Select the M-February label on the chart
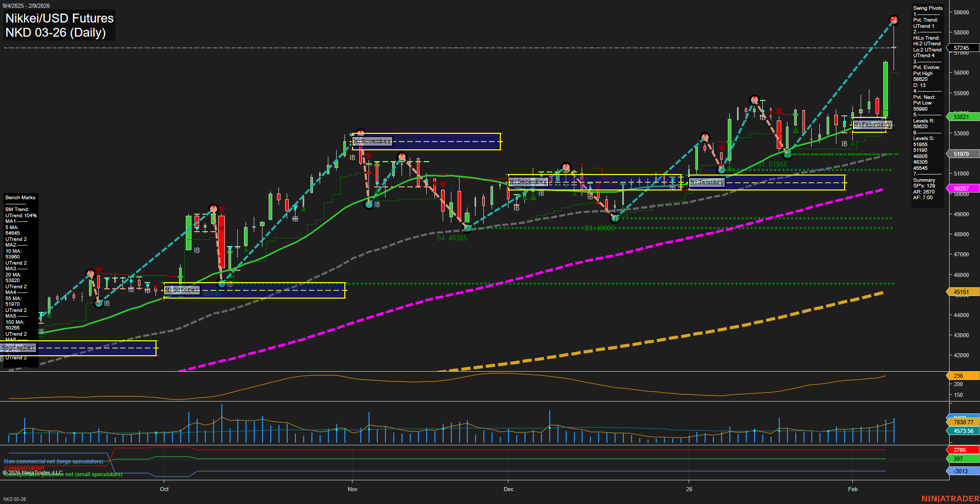Image resolution: width=980 pixels, height=504 pixels. (x=872, y=125)
